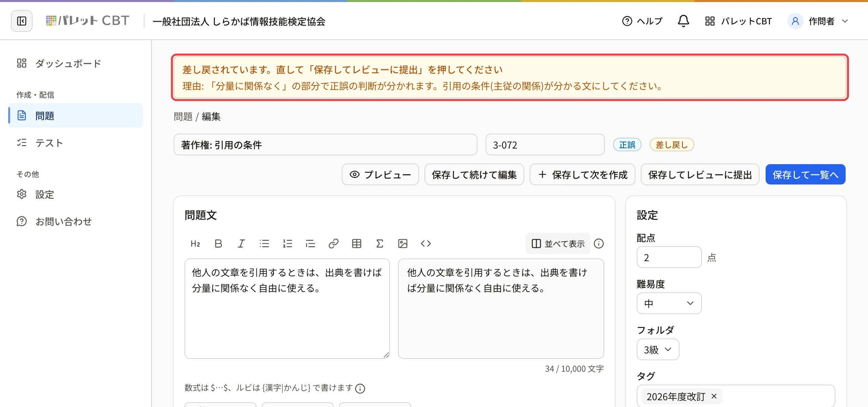
Task: Click the 正誤 question type badge
Action: click(627, 145)
